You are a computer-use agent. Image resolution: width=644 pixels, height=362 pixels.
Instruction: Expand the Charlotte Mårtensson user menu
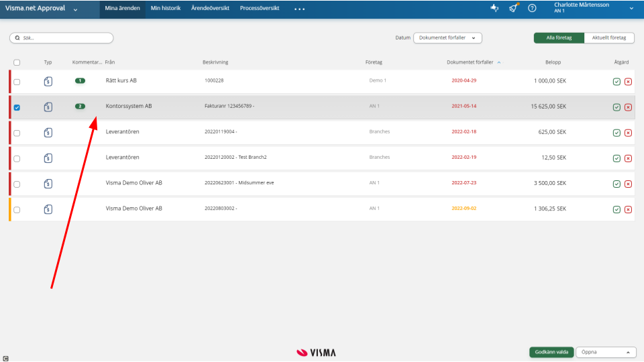(x=631, y=8)
